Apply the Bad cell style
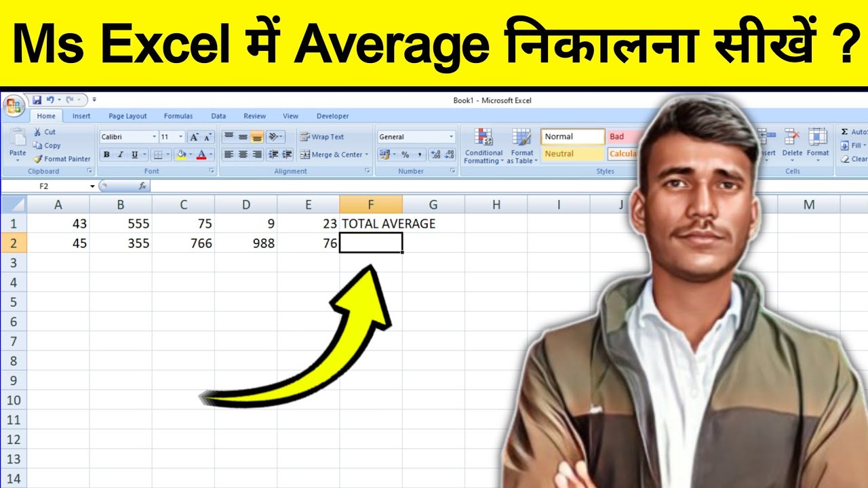The image size is (868, 488). click(x=624, y=137)
